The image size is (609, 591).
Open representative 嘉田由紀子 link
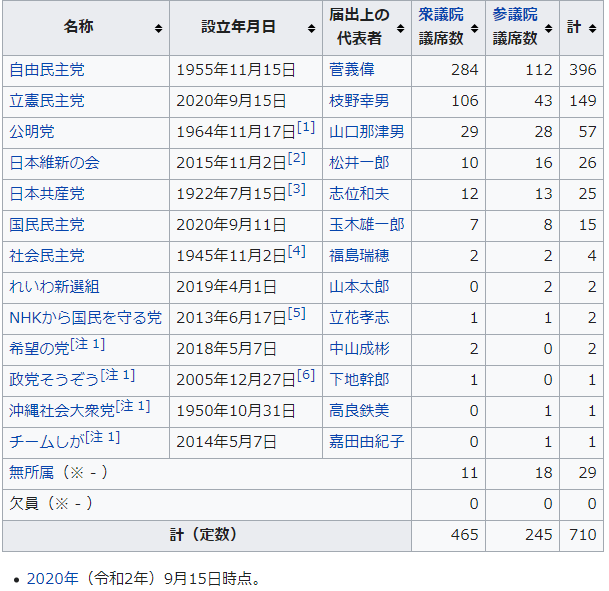tap(367, 442)
